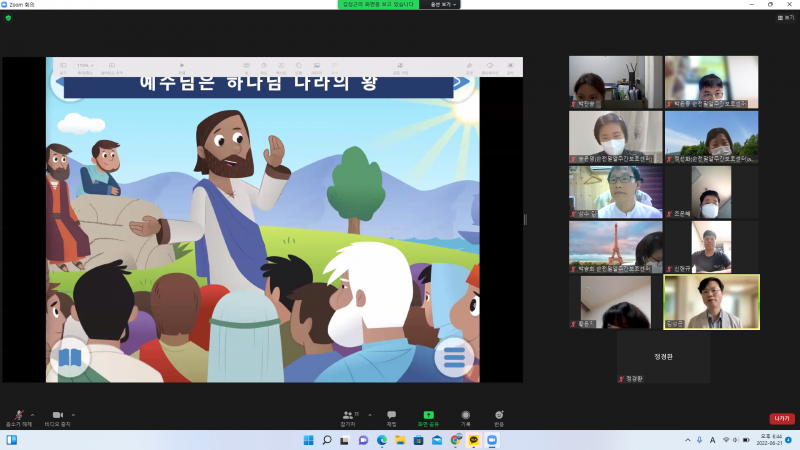Insert a text box via Keynote toolbar

[x=281, y=67]
